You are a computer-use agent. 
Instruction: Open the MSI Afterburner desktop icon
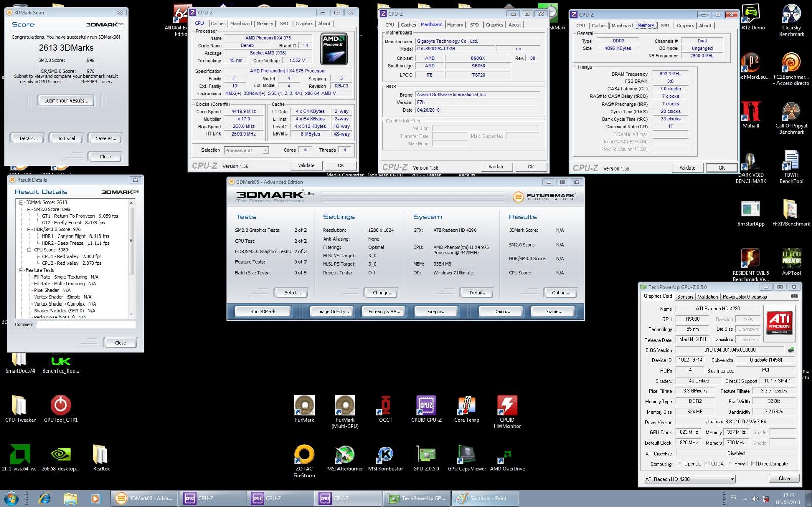[x=345, y=458]
